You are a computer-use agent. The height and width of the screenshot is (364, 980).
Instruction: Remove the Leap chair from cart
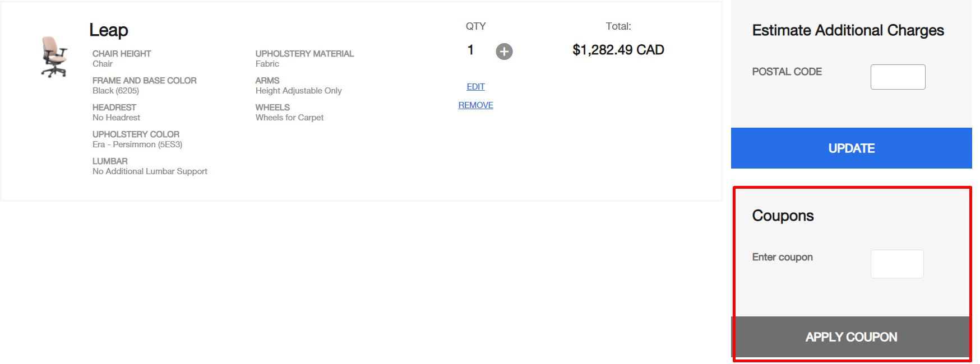pyautogui.click(x=475, y=105)
